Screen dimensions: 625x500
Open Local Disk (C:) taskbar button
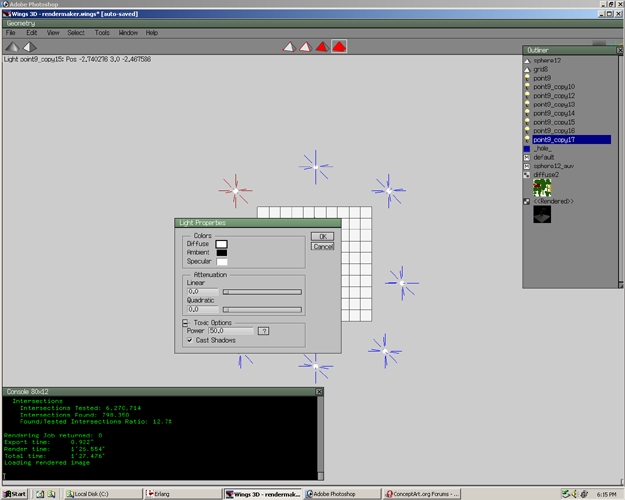pos(103,494)
